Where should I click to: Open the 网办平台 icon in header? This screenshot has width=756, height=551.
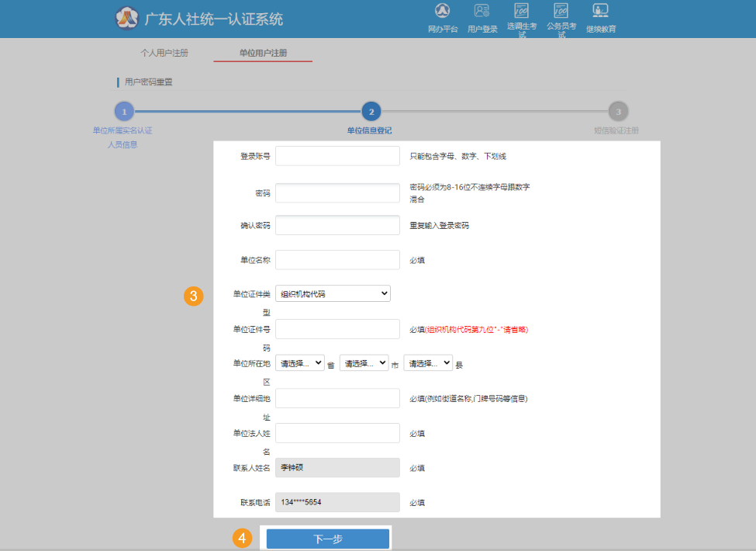coord(443,12)
